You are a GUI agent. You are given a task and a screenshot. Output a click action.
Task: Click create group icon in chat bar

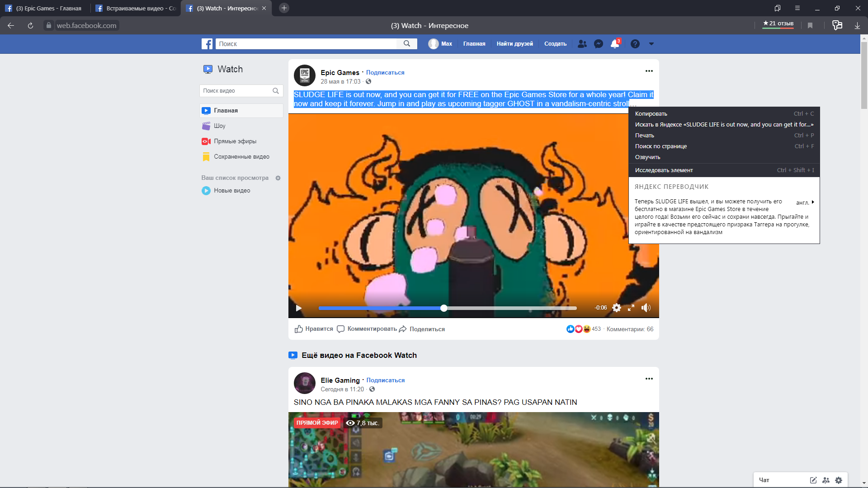tap(826, 480)
